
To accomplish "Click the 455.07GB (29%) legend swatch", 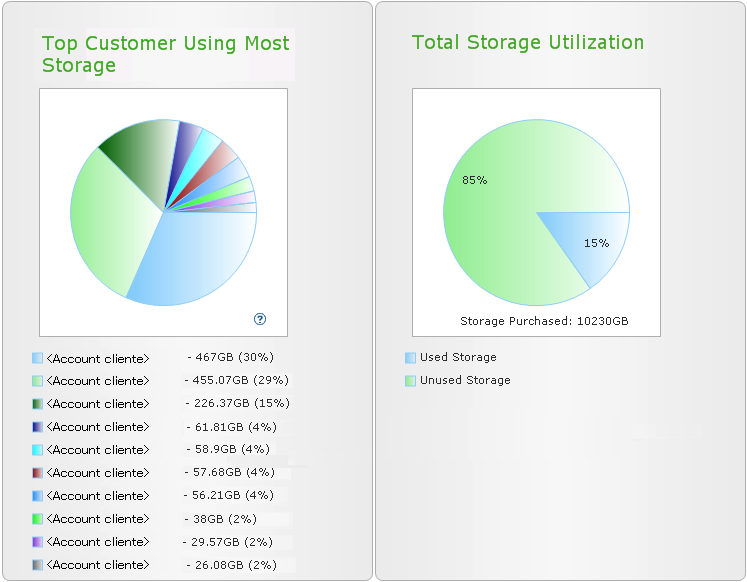I will point(38,380).
